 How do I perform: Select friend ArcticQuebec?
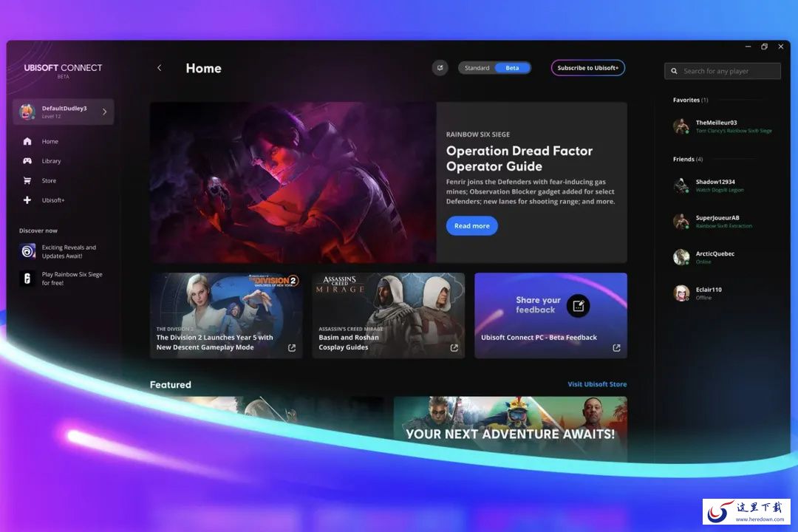pyautogui.click(x=715, y=253)
